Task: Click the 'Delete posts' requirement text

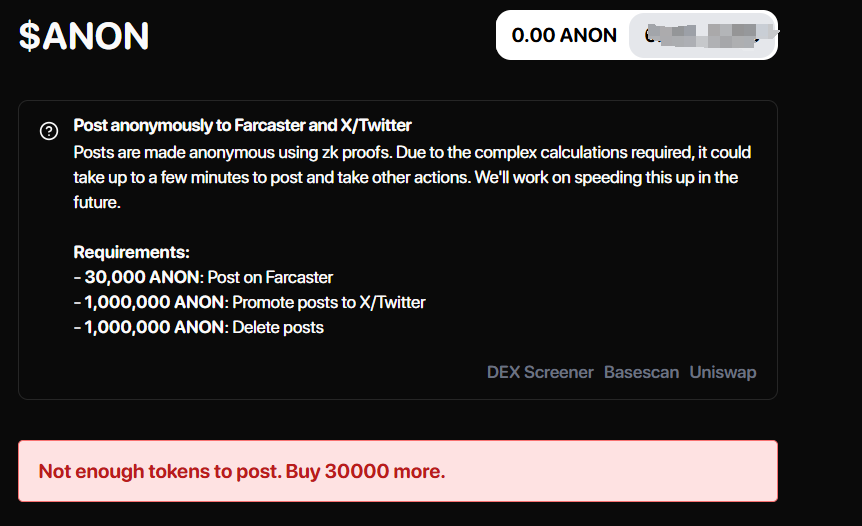Action: click(x=278, y=327)
